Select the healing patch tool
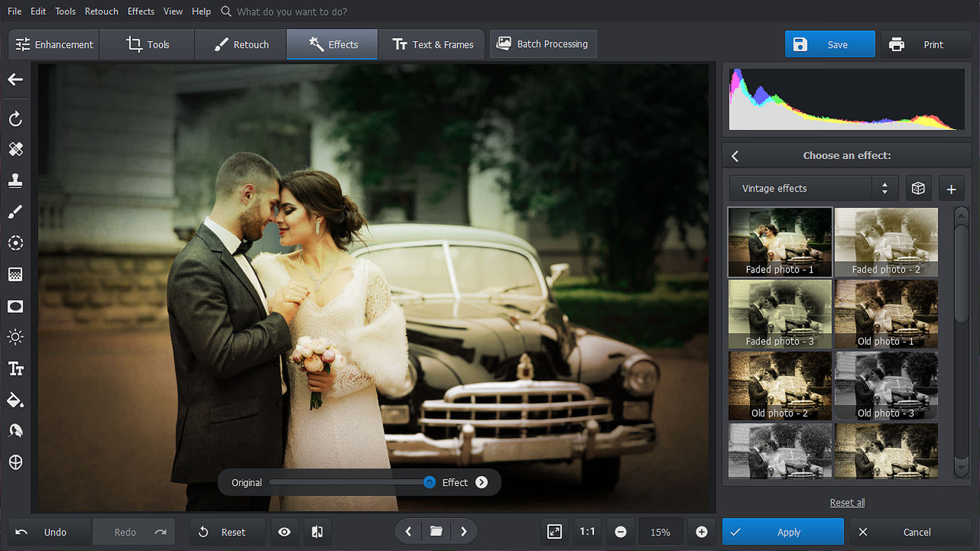The image size is (980, 551). tap(15, 149)
